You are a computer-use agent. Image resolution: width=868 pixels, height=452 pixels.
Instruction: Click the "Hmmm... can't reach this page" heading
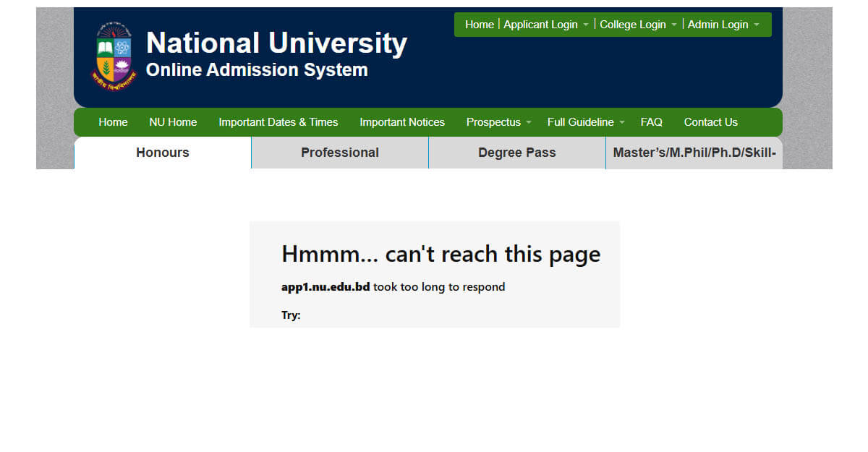441,254
